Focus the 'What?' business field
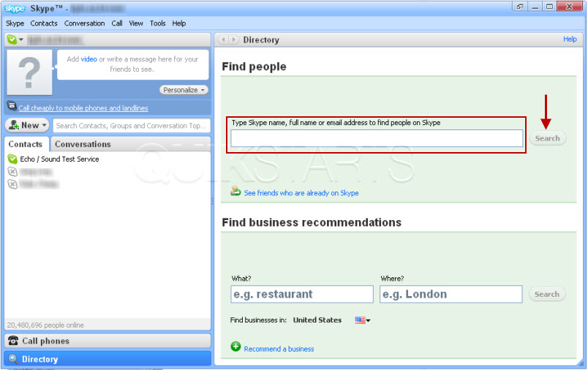 click(x=302, y=294)
